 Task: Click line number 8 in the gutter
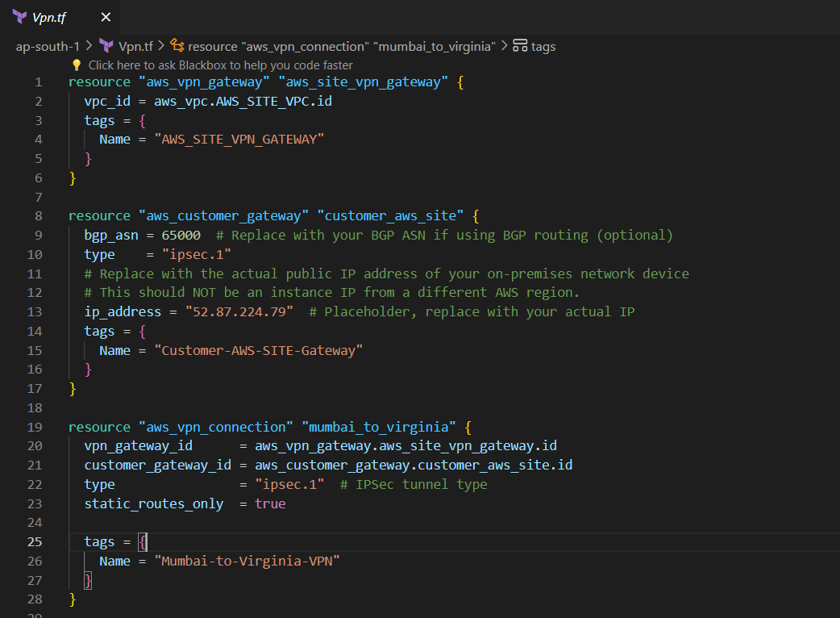click(38, 215)
